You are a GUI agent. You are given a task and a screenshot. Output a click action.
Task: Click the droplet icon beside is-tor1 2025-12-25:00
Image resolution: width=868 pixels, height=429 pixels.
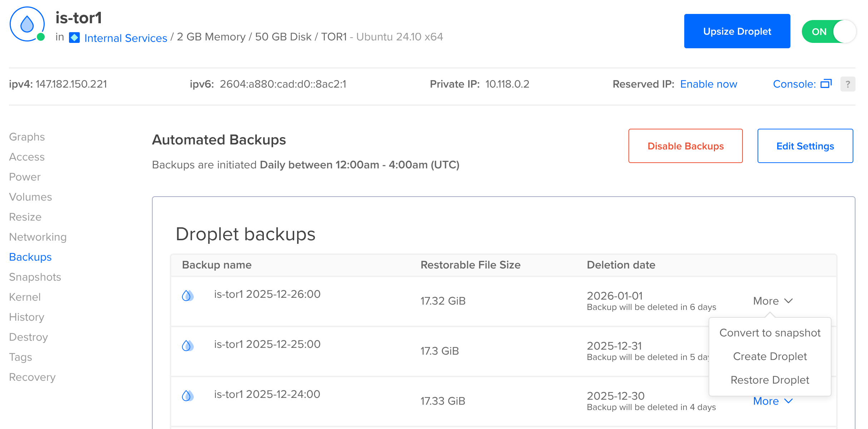click(x=188, y=346)
